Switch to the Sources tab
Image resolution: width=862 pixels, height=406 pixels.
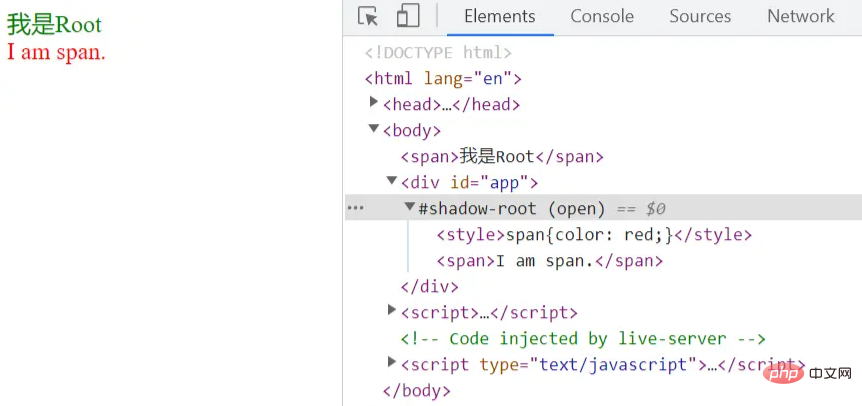point(700,17)
